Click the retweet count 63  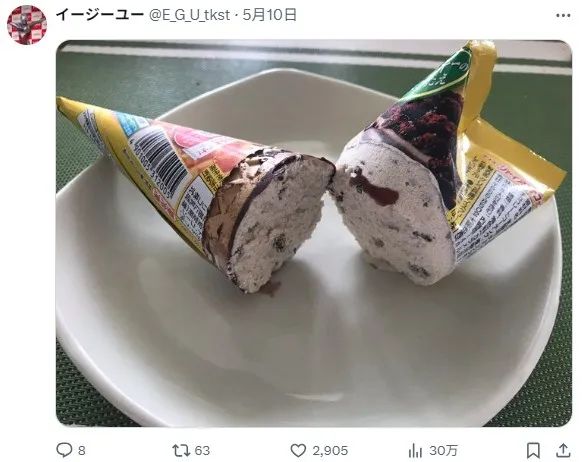[x=202, y=451]
